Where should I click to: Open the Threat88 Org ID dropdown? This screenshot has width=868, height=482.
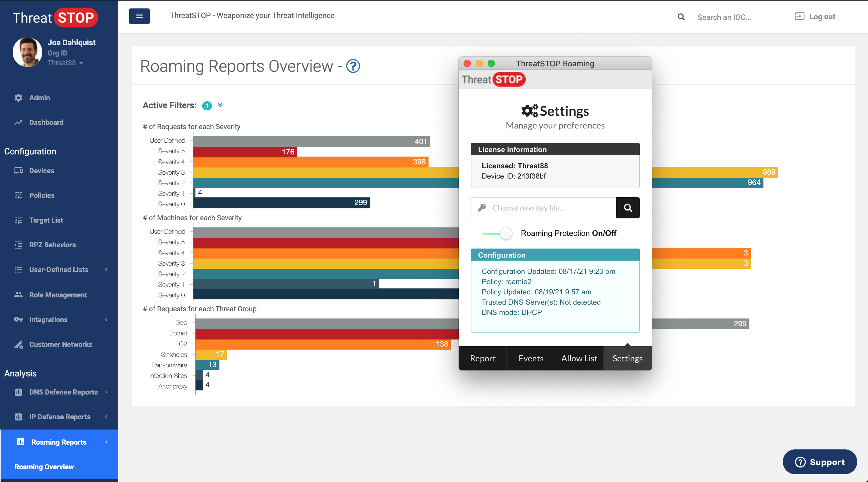pos(65,63)
